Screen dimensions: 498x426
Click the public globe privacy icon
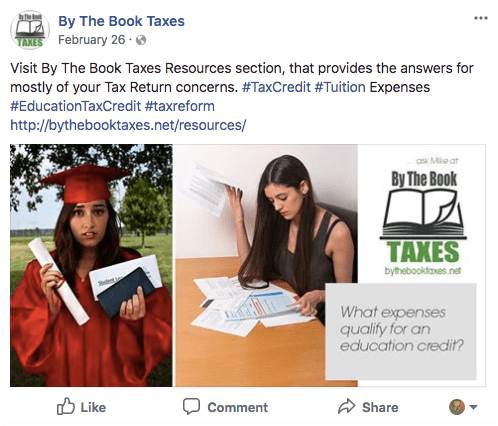[141, 40]
